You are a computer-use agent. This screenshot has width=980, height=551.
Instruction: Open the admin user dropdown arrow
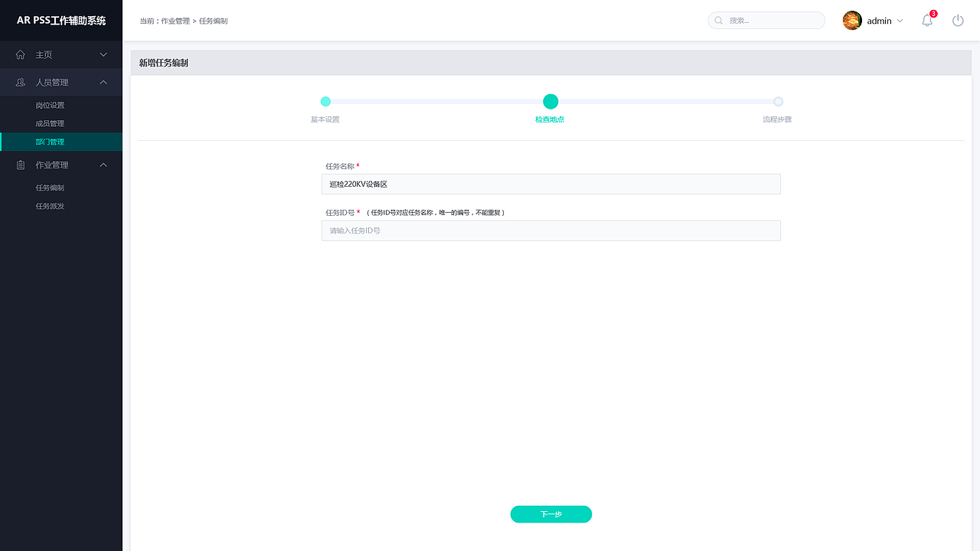point(900,21)
